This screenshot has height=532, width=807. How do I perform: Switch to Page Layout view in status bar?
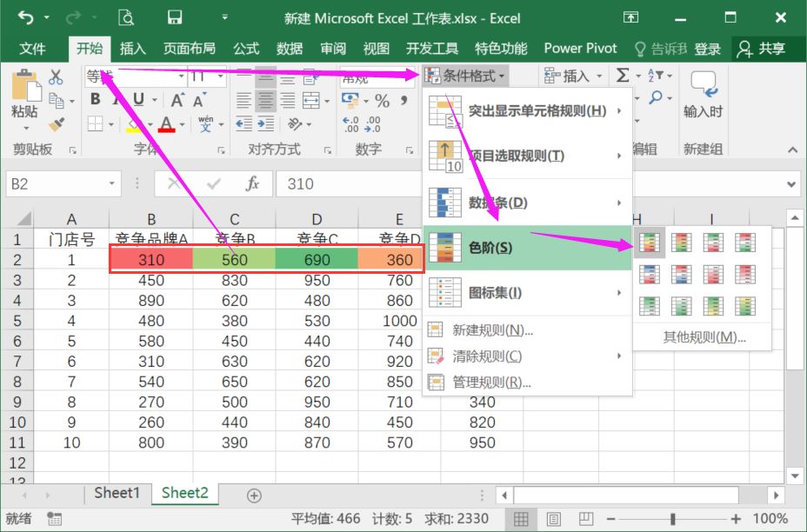click(553, 519)
